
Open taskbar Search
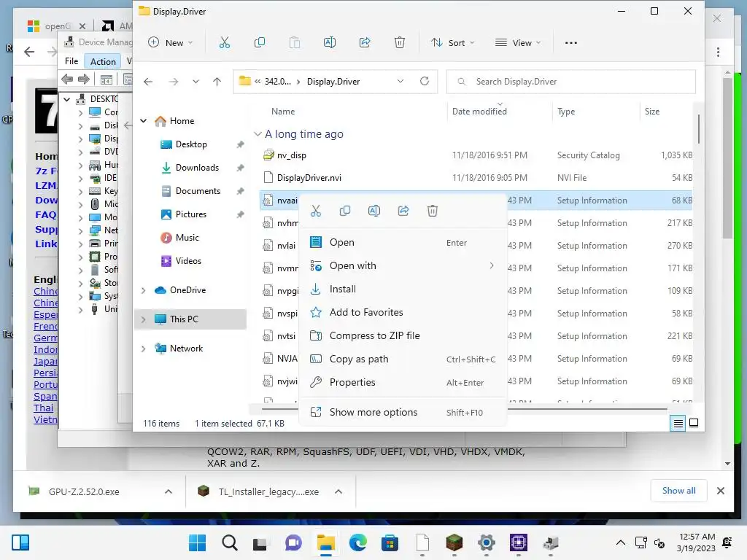pyautogui.click(x=230, y=542)
